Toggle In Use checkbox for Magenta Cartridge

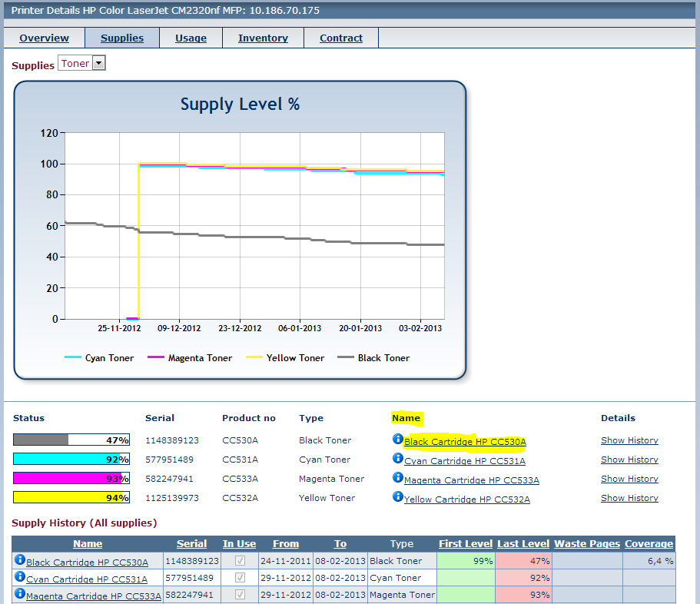point(240,595)
